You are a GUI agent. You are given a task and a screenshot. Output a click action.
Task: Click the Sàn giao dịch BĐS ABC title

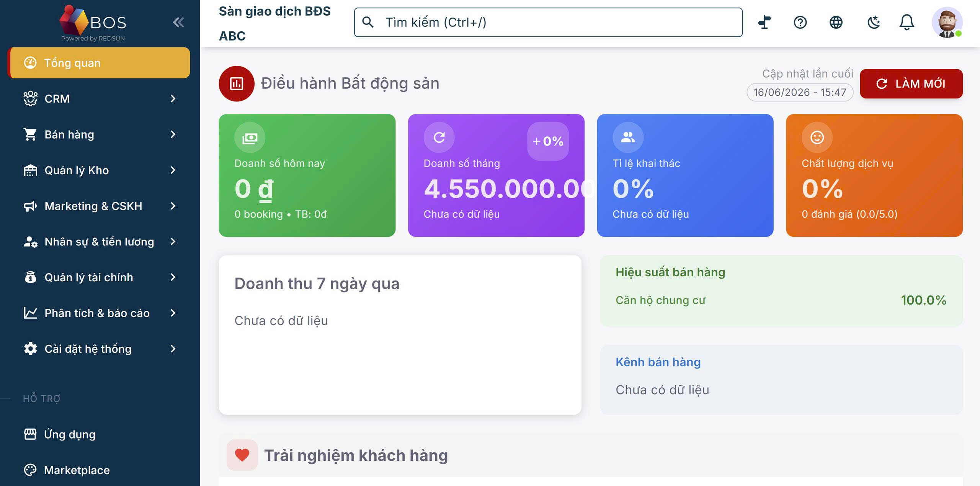(x=274, y=23)
